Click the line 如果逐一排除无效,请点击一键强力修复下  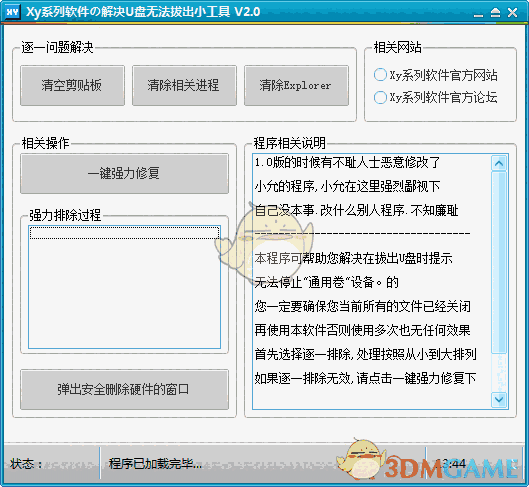pos(365,378)
